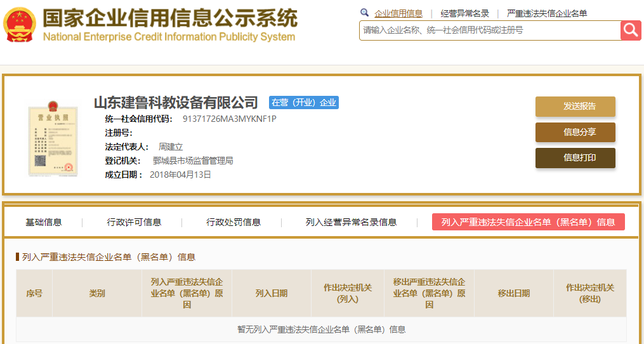Click the legal representative name 周建立

171,147
